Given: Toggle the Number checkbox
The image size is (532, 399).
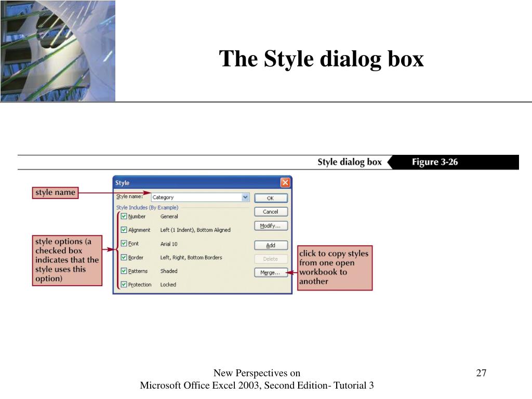Looking at the screenshot, I should point(124,216).
